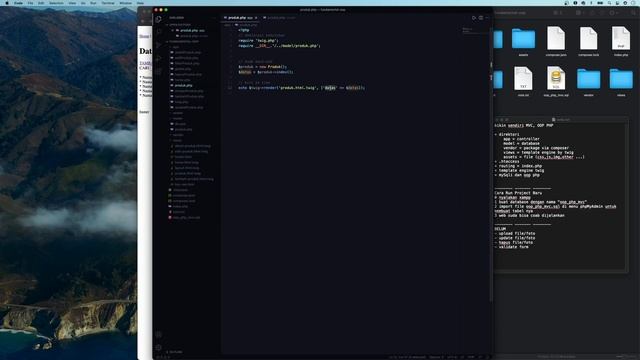Click 'Cara Run Project Baru' line in note window
Image resolution: width=640 pixels, height=360 pixels.
pos(518,193)
